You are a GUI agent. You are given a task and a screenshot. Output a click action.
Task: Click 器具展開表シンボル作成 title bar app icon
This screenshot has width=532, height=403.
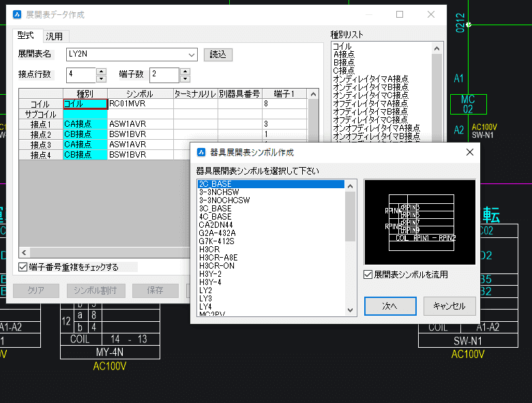click(201, 152)
